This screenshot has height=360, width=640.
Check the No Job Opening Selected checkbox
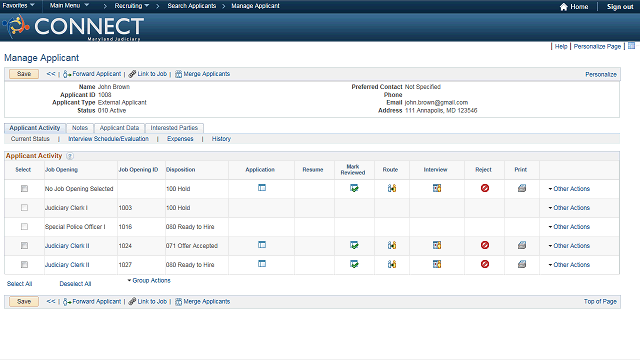click(x=24, y=189)
